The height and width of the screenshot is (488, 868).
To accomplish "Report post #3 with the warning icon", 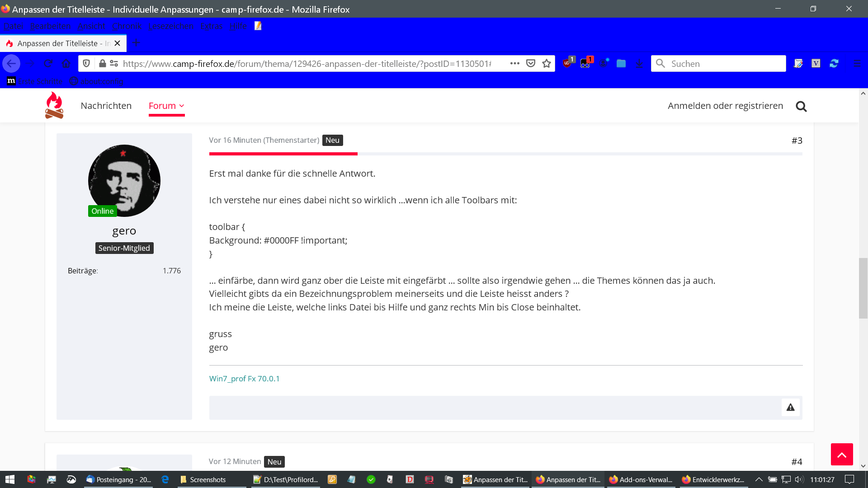I will point(790,408).
